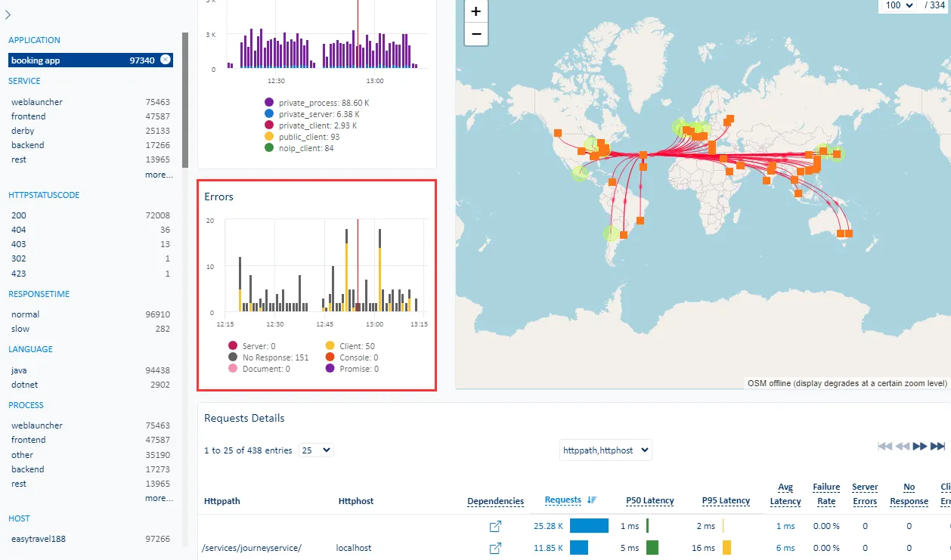Click the private_server blue legend swatch
The width and height of the screenshot is (951, 560).
tap(269, 114)
